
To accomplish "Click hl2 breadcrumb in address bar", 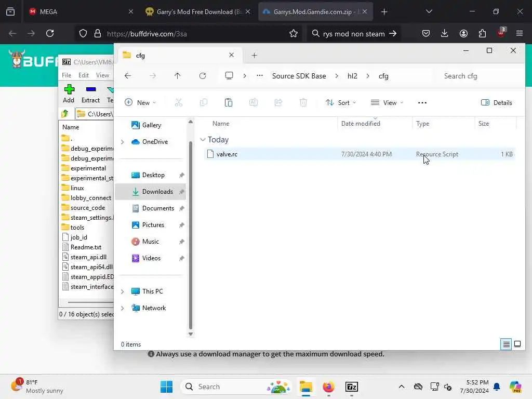I will (352, 76).
